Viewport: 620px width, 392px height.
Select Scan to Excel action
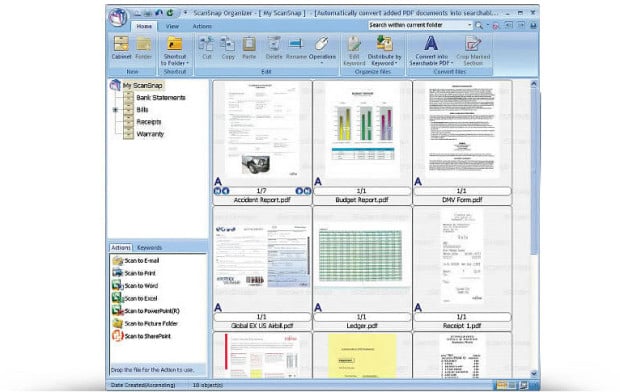click(135, 298)
